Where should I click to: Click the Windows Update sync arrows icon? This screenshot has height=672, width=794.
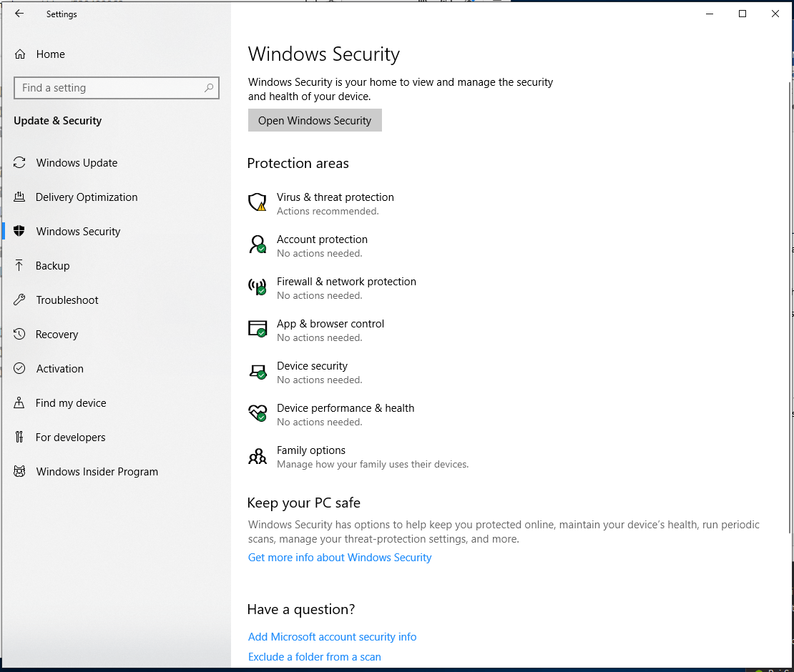pyautogui.click(x=19, y=162)
